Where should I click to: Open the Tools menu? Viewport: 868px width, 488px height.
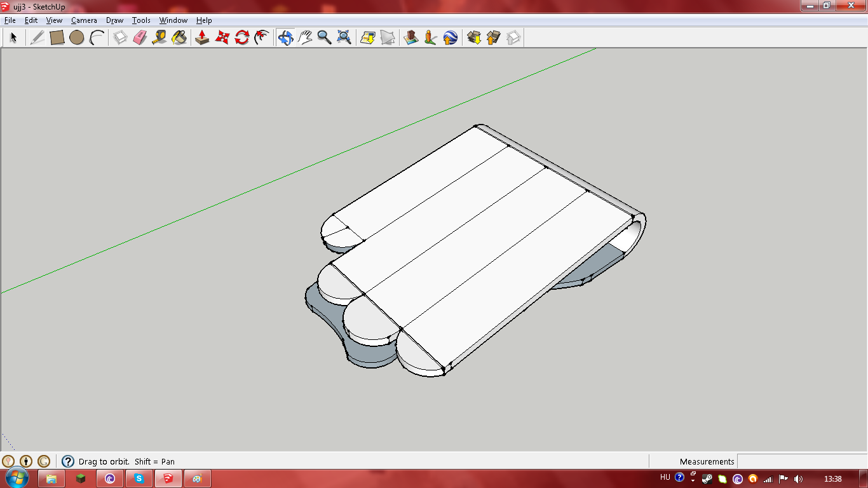pos(141,20)
